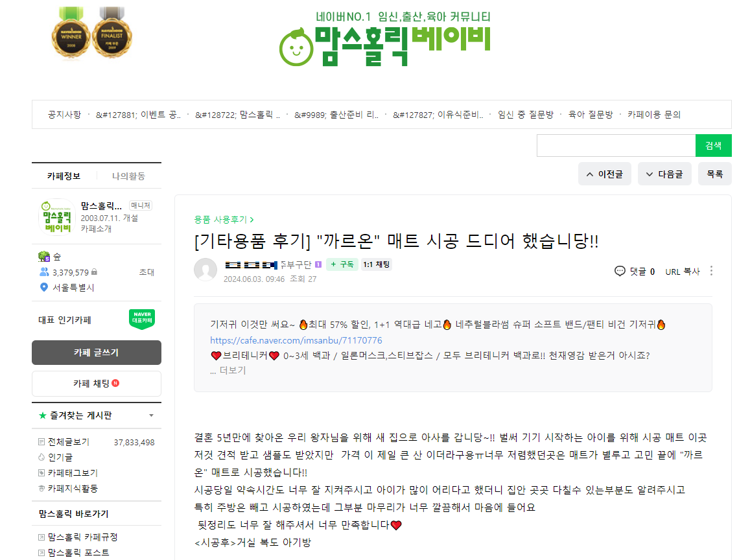Click the Momsholic Baby logo banner
The image size is (750, 560).
(x=385, y=39)
